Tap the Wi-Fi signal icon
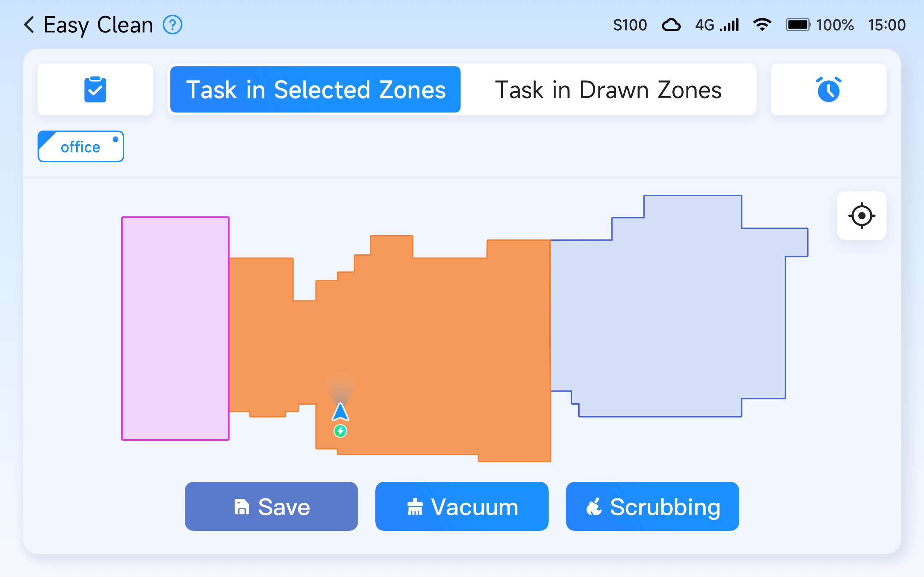 [762, 25]
